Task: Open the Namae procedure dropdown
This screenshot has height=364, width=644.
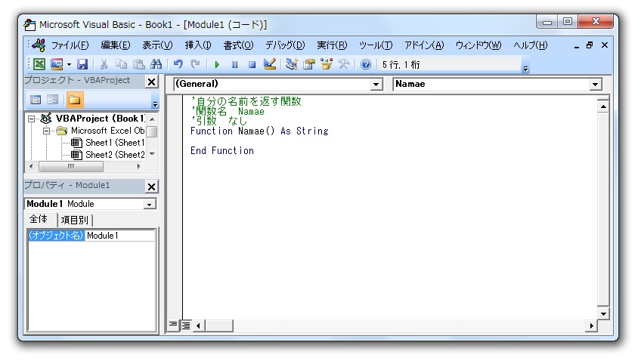Action: (595, 85)
